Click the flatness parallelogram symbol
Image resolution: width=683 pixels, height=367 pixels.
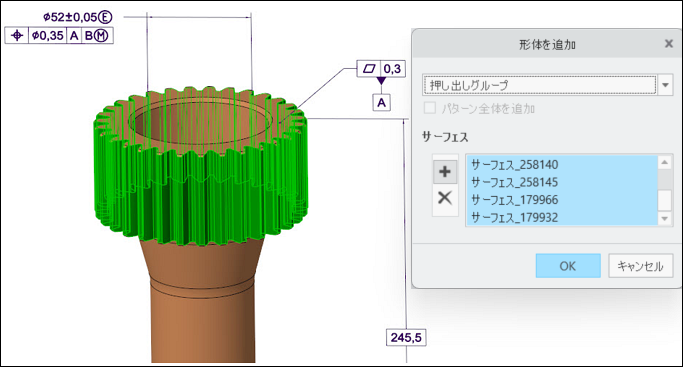[369, 68]
